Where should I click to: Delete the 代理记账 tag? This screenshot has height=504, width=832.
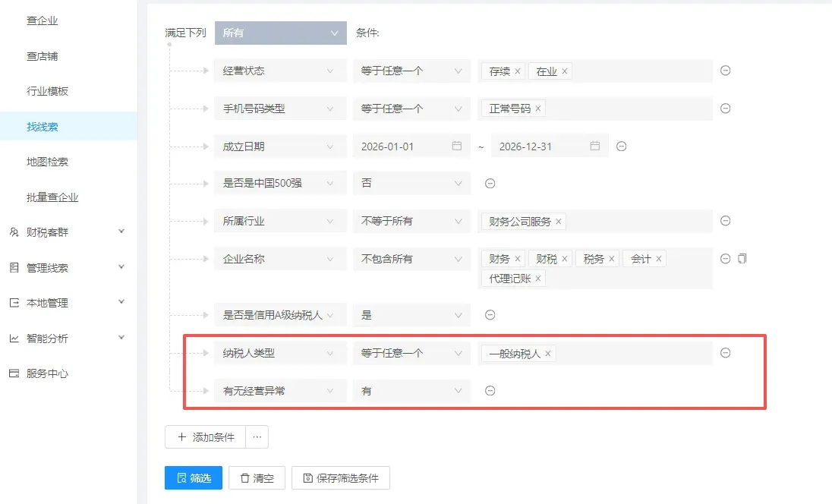538,279
